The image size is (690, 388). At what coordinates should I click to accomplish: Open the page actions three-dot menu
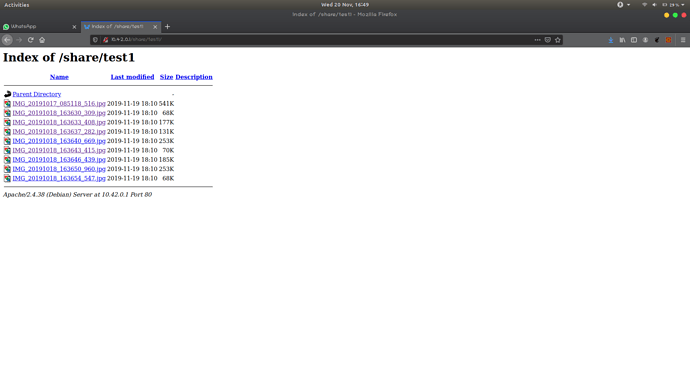tap(537, 40)
